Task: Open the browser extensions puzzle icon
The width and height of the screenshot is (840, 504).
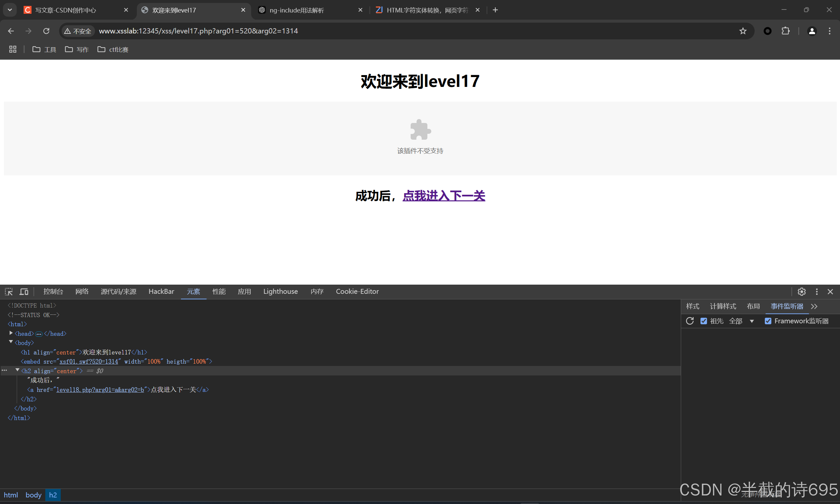Action: click(x=785, y=31)
